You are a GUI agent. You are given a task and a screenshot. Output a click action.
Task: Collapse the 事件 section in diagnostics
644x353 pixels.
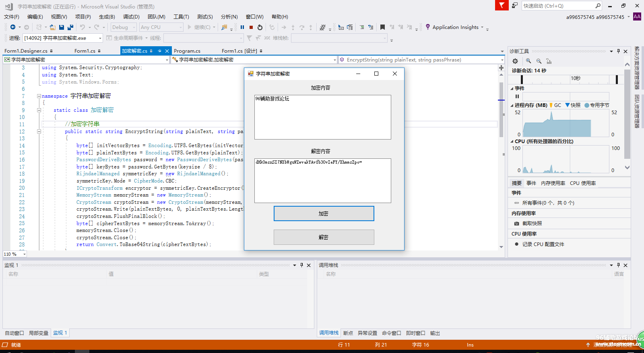(x=512, y=88)
